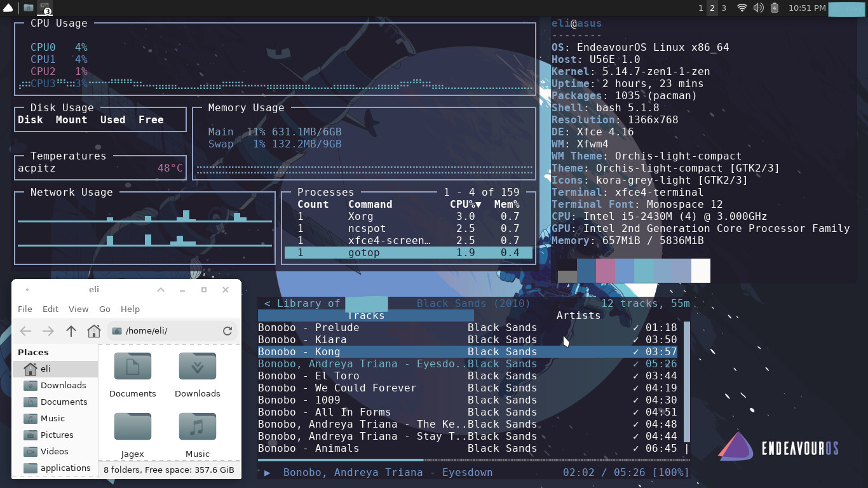Sort processes by CPU% column header
868x488 pixels.
(x=466, y=205)
